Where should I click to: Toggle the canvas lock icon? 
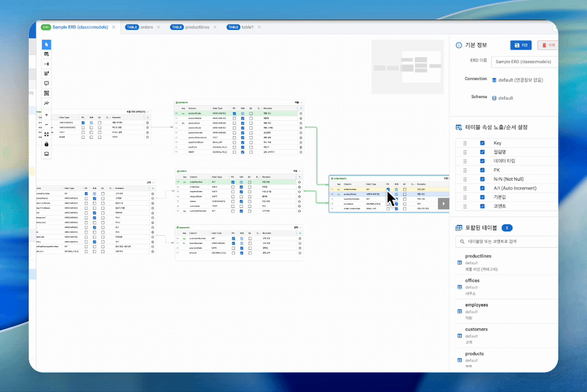(x=46, y=144)
